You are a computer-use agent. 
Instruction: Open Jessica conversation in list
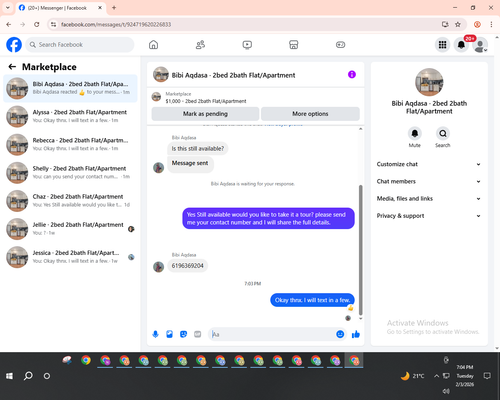pyautogui.click(x=70, y=257)
